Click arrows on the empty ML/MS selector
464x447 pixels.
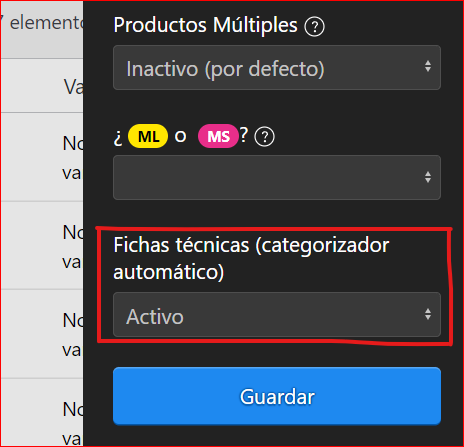(428, 177)
